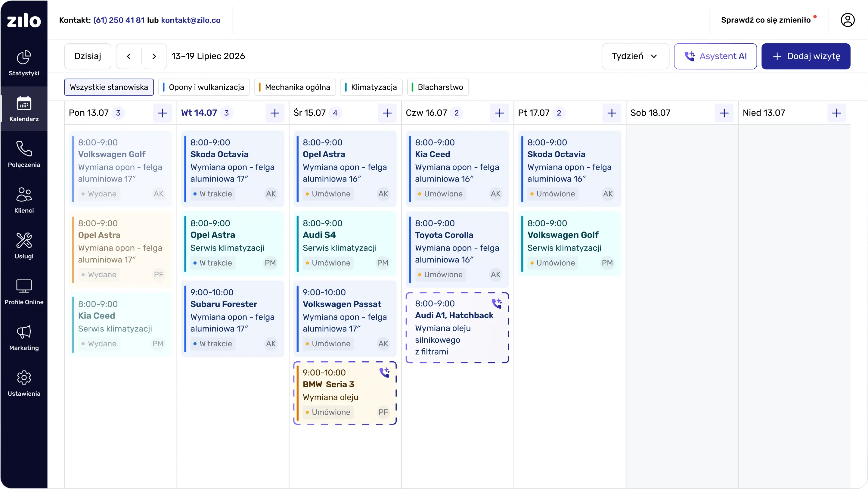Open Tuesday's Skoda Octavia appointment
This screenshot has height=489, width=868.
232,169
